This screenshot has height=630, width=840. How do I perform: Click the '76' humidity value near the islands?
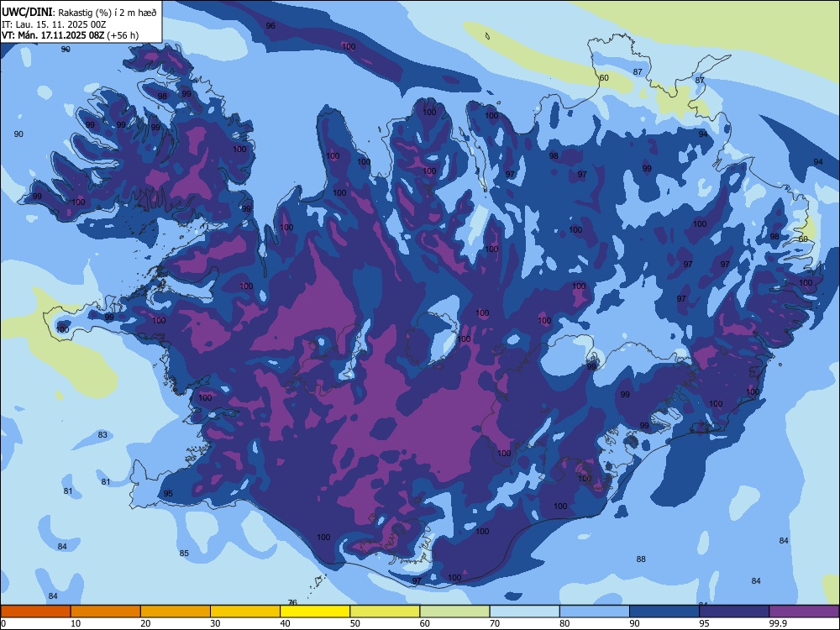(292, 602)
